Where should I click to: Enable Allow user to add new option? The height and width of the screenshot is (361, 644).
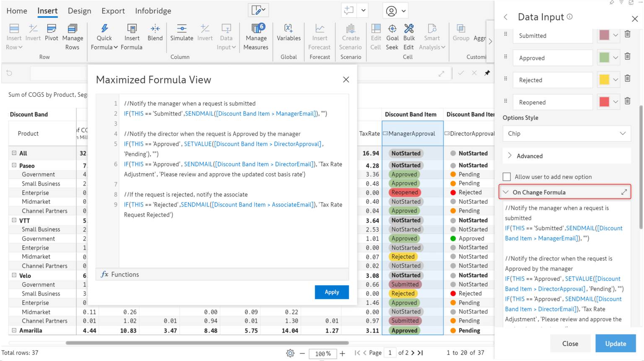click(x=507, y=177)
